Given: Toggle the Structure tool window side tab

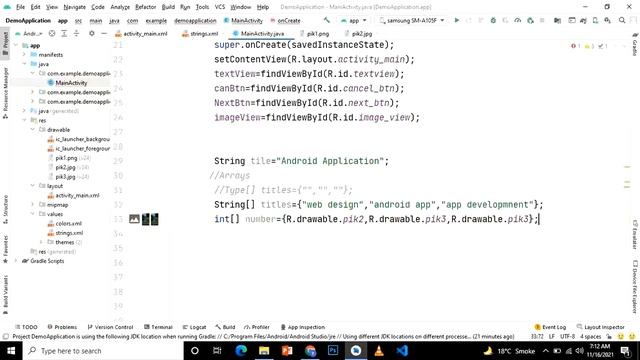Looking at the screenshot, I should (5, 209).
